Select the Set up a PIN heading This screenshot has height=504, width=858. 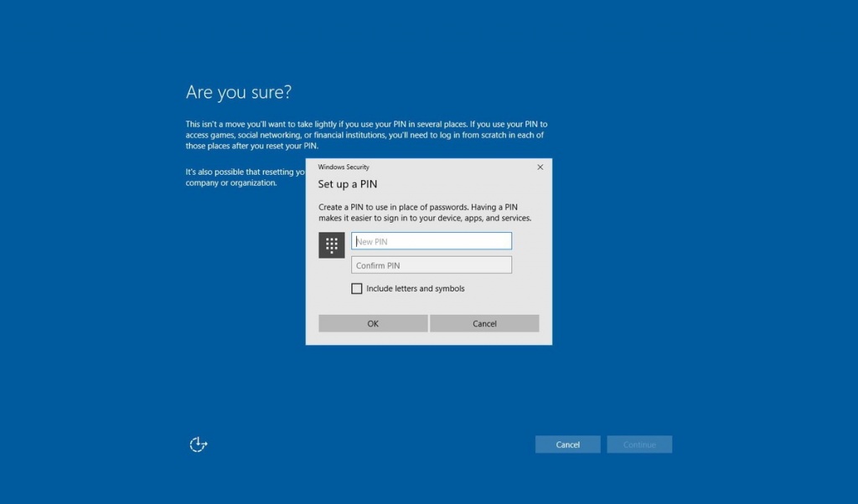point(347,184)
